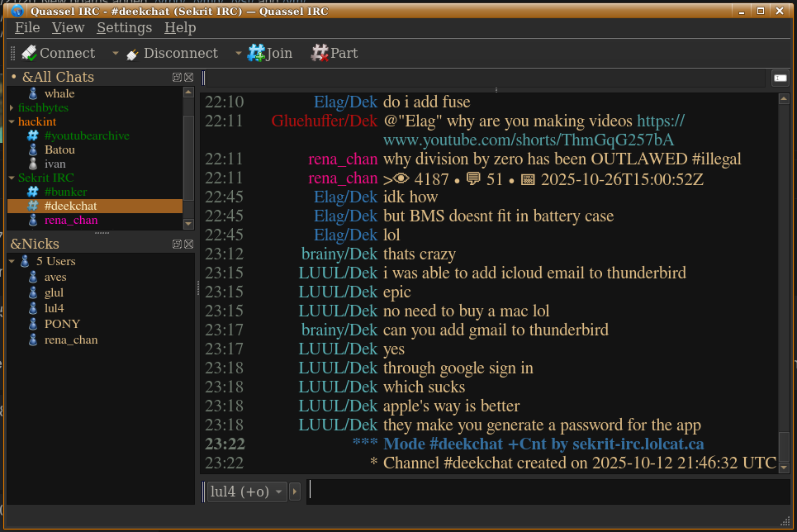Click the Disconnect toolbar button

173,53
